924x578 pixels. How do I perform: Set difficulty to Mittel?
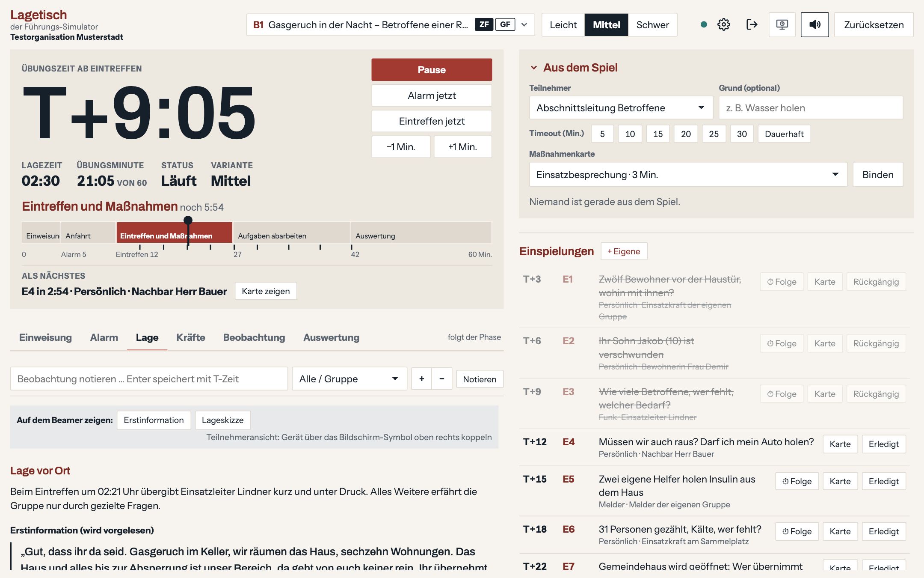click(606, 25)
